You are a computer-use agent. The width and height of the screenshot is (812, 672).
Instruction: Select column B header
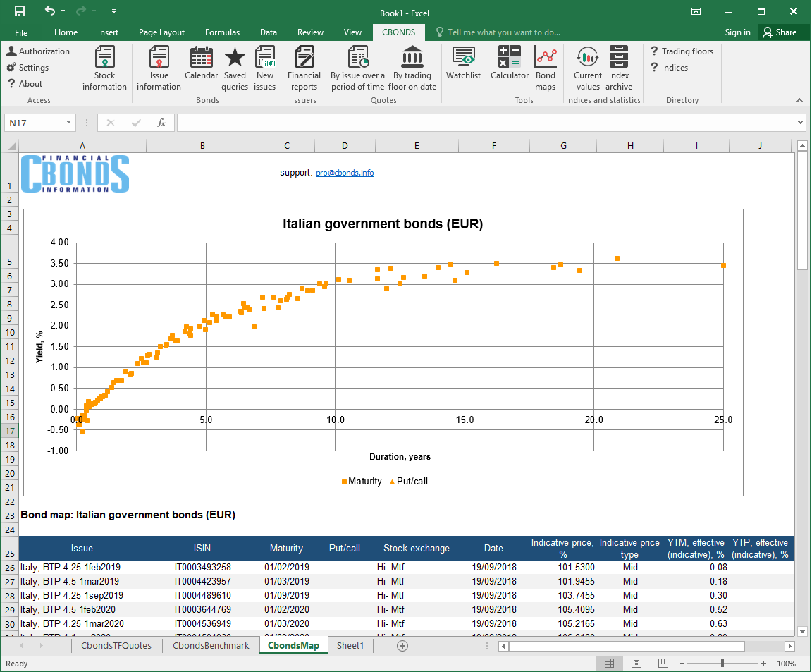pyautogui.click(x=202, y=146)
